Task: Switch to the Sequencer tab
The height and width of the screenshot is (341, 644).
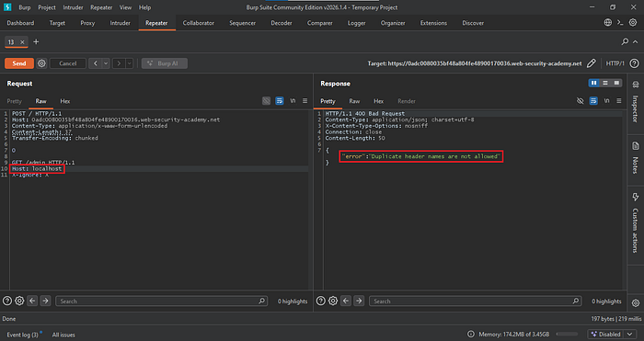Action: [242, 23]
